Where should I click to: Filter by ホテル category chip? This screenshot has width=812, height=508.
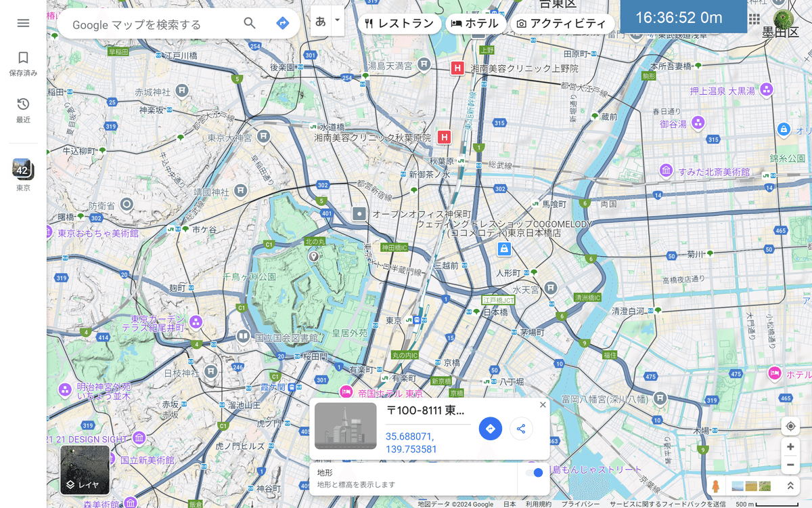point(475,24)
